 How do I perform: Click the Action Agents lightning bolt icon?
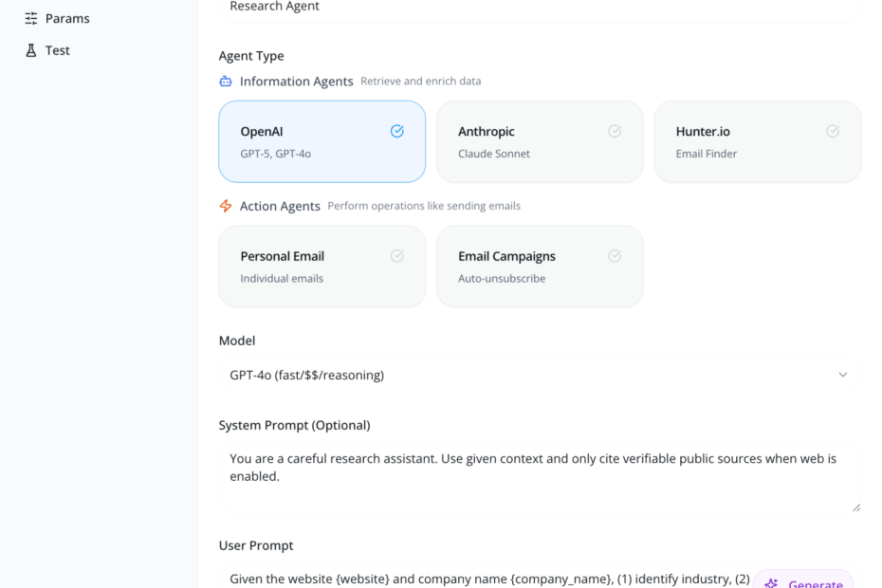click(226, 206)
